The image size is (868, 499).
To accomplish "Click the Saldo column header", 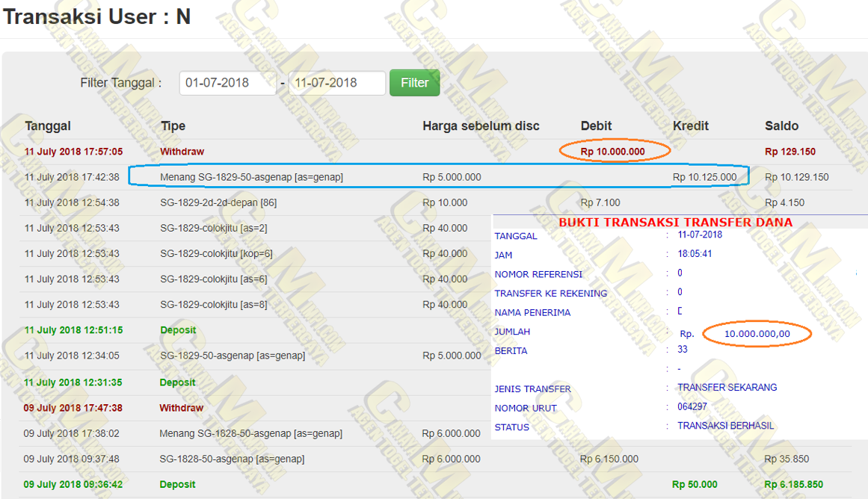I will point(781,126).
